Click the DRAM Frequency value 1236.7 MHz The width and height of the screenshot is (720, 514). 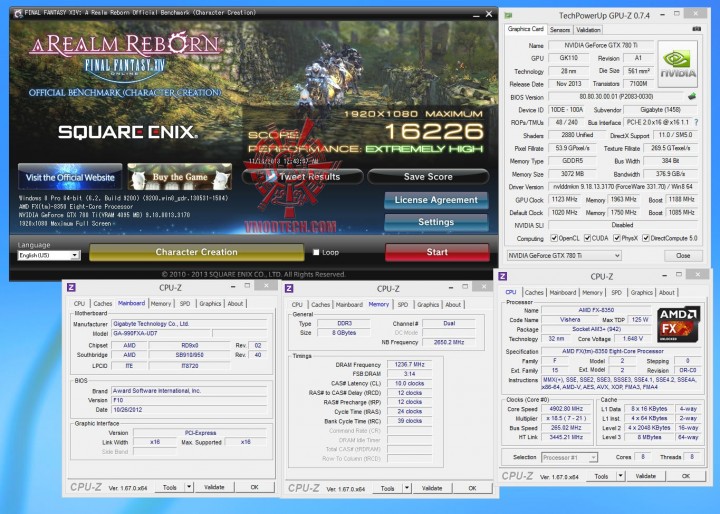pyautogui.click(x=409, y=364)
